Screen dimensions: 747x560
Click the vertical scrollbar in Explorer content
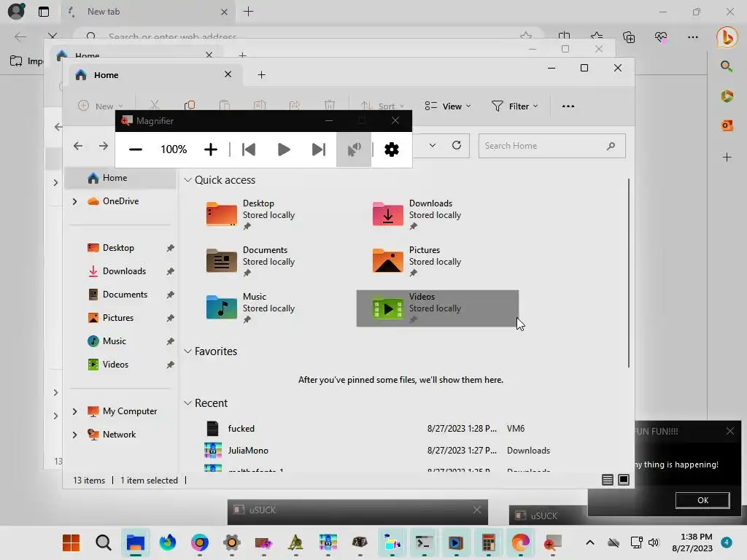pos(629,273)
